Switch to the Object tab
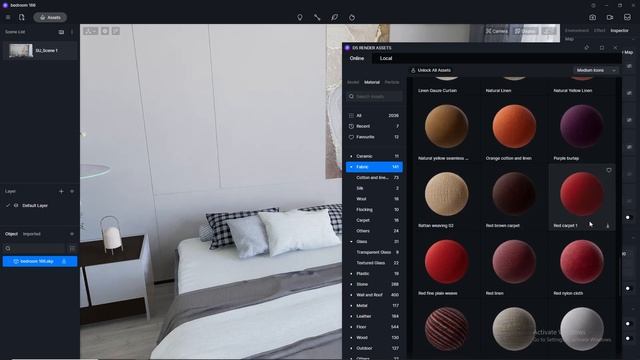Screen dimensions: 640x360 [11, 234]
